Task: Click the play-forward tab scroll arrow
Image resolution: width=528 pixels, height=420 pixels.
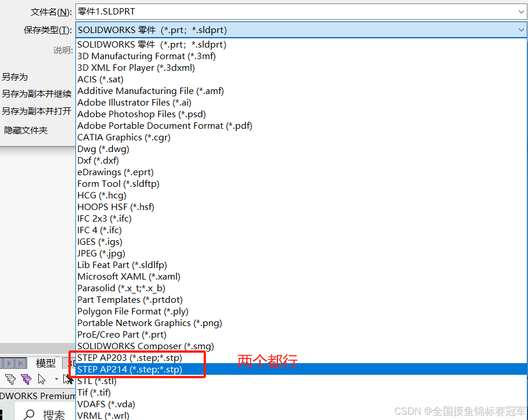Action: tap(9, 364)
